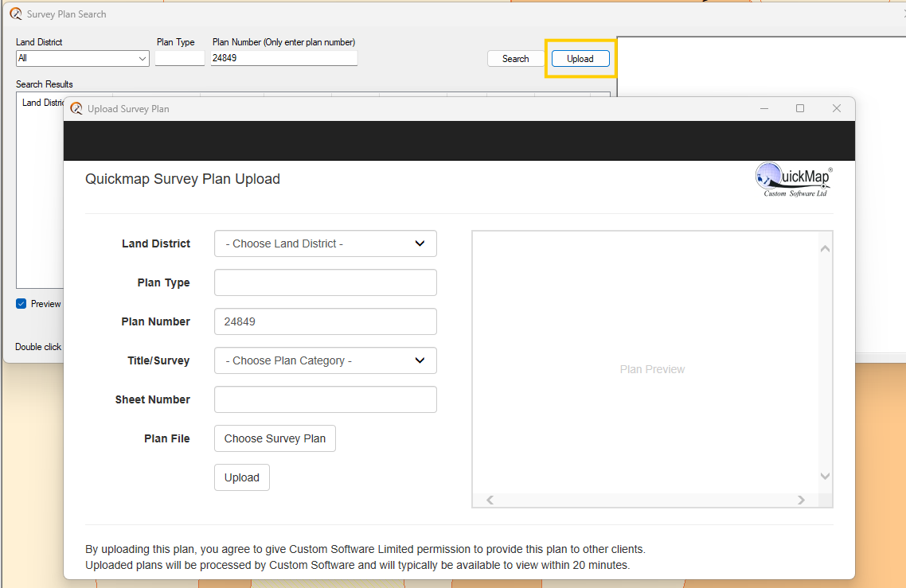Click the QuickMap logo in upload dialog
The width and height of the screenshot is (906, 588).
pos(793,180)
